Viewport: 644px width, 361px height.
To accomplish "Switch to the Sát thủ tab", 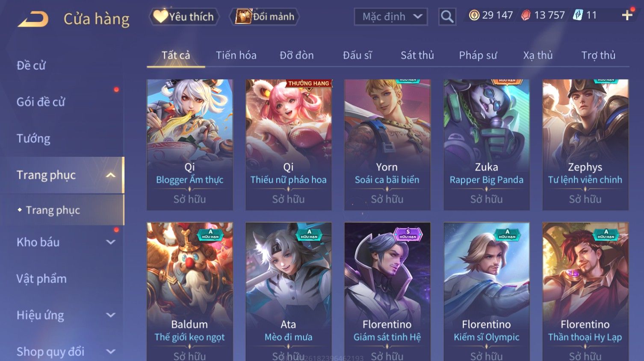I will click(x=417, y=55).
